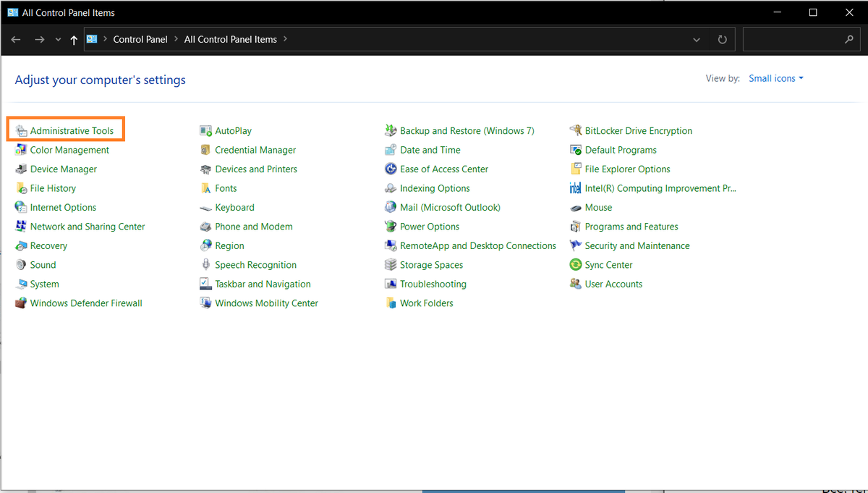The width and height of the screenshot is (868, 493).
Task: Click the Devices and Printers icon
Action: pyautogui.click(x=205, y=169)
